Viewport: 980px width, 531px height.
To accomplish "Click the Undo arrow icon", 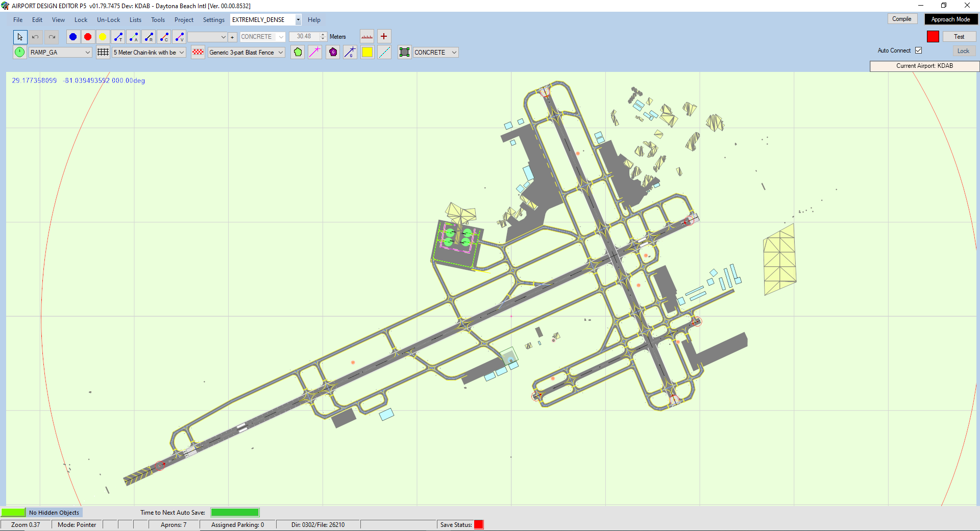I will [35, 37].
